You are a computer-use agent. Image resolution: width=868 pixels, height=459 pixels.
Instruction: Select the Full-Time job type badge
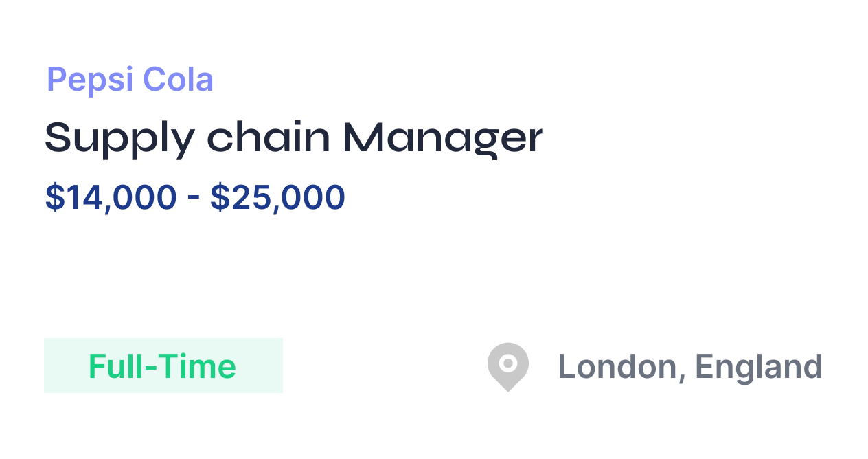tap(163, 366)
